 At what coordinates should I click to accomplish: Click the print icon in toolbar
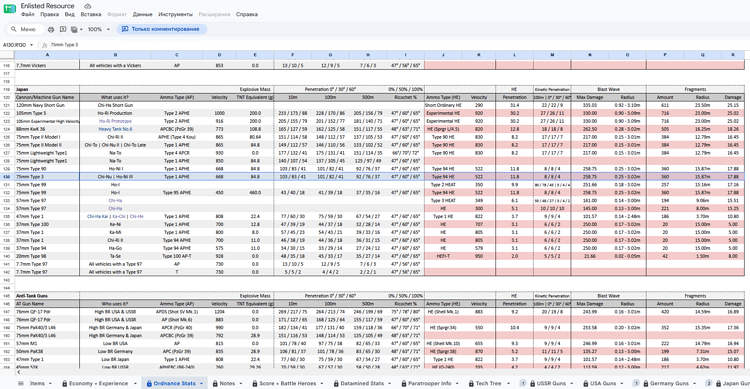(51, 29)
